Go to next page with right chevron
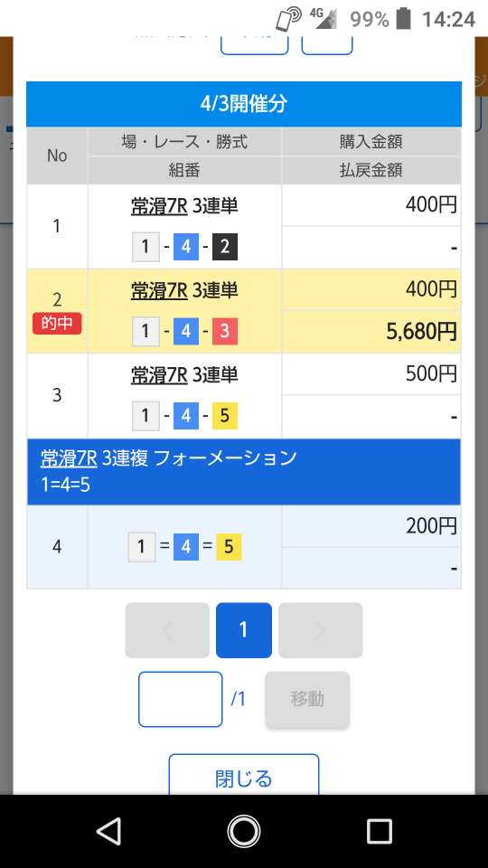Viewport: 488px width, 868px height. click(320, 630)
